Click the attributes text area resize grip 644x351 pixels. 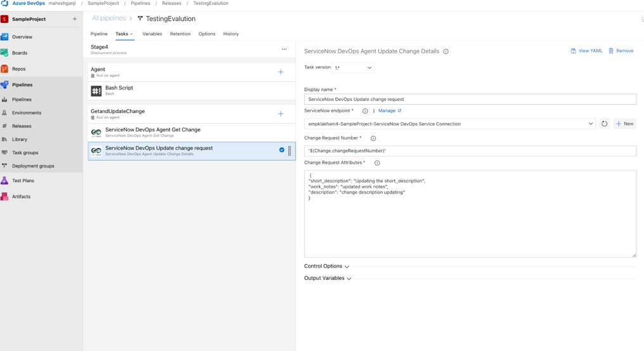point(634,255)
